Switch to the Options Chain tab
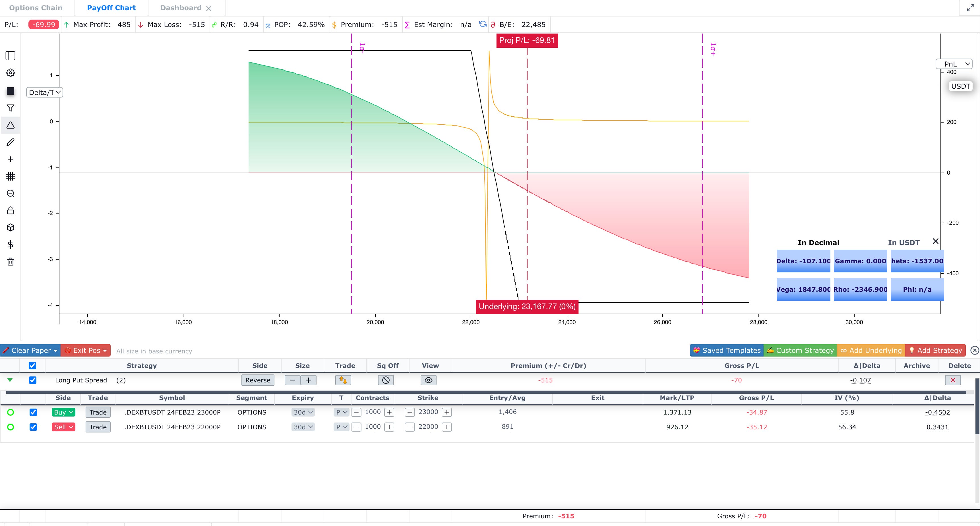Screen dimensions: 980x526 pyautogui.click(x=36, y=8)
